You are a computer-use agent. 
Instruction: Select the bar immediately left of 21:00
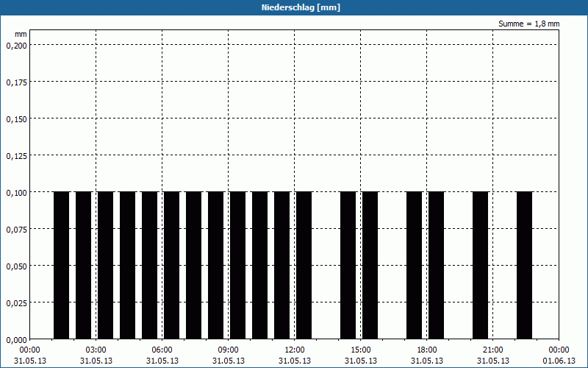click(481, 265)
